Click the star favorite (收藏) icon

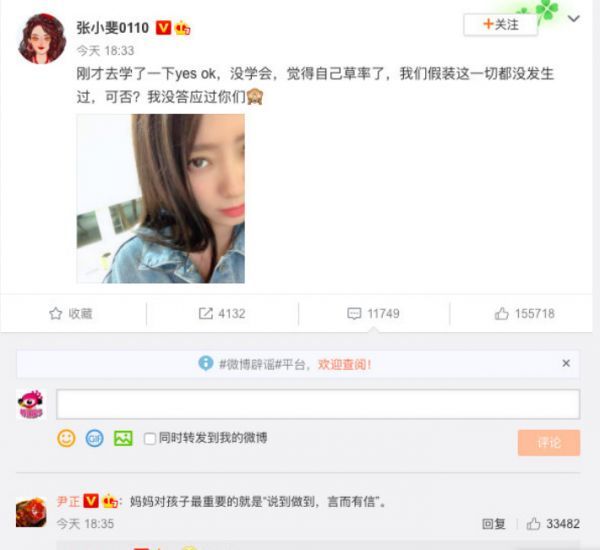(x=55, y=313)
